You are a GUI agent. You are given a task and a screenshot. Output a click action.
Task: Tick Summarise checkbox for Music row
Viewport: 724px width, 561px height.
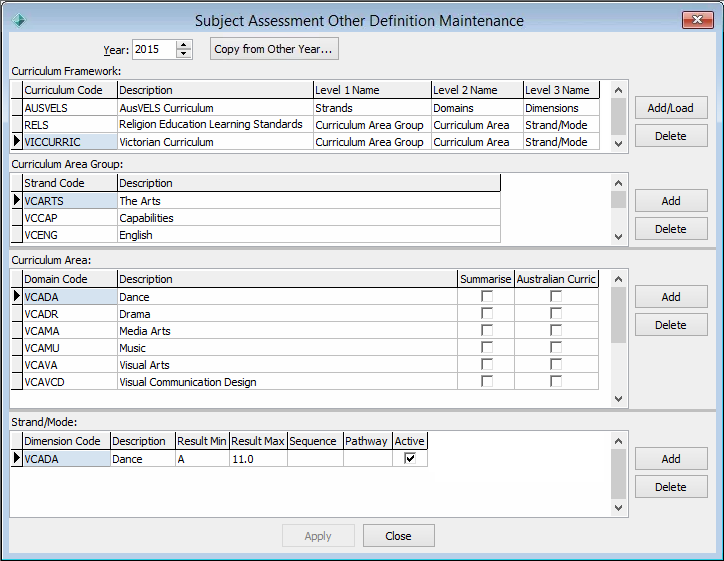pyautogui.click(x=487, y=348)
